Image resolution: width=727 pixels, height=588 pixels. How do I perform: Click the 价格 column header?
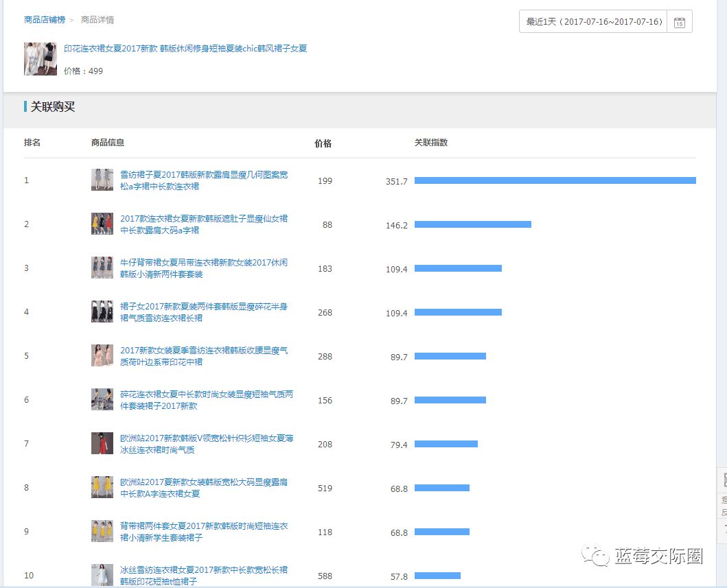(x=323, y=143)
